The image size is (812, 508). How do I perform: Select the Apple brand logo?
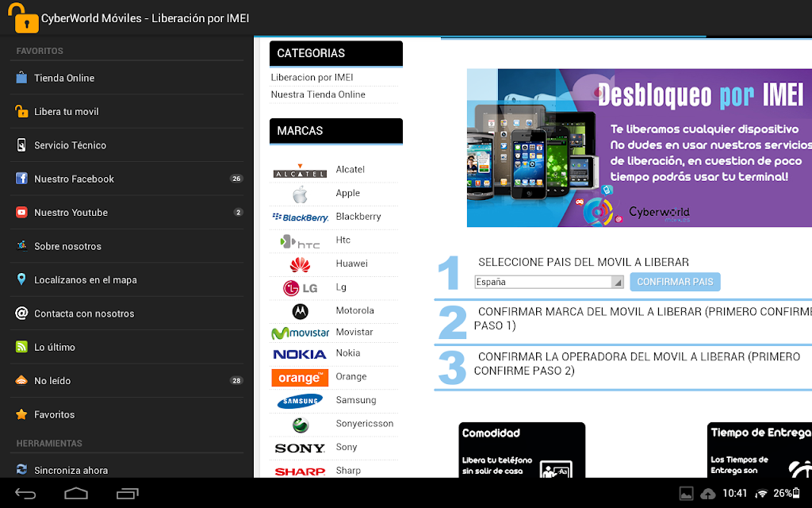tap(300, 194)
